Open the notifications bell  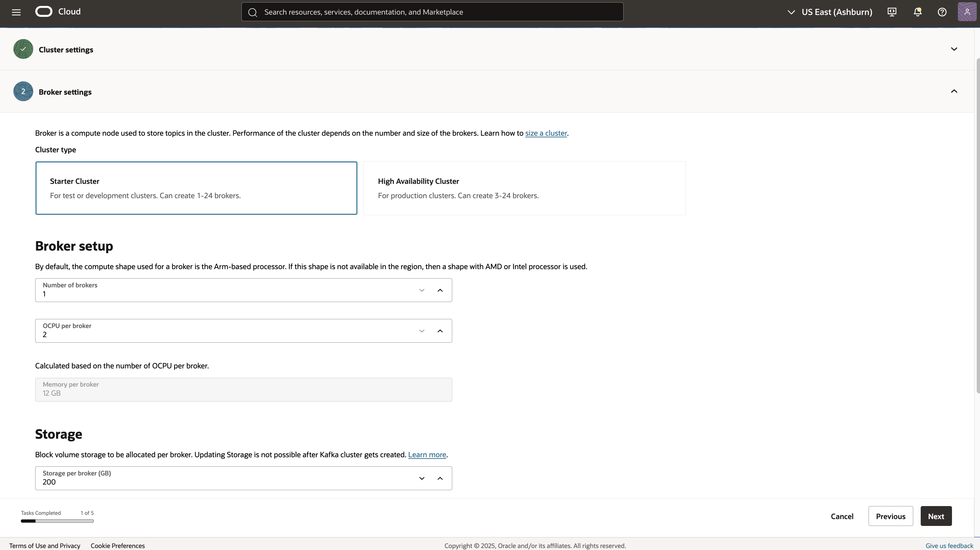coord(917,12)
